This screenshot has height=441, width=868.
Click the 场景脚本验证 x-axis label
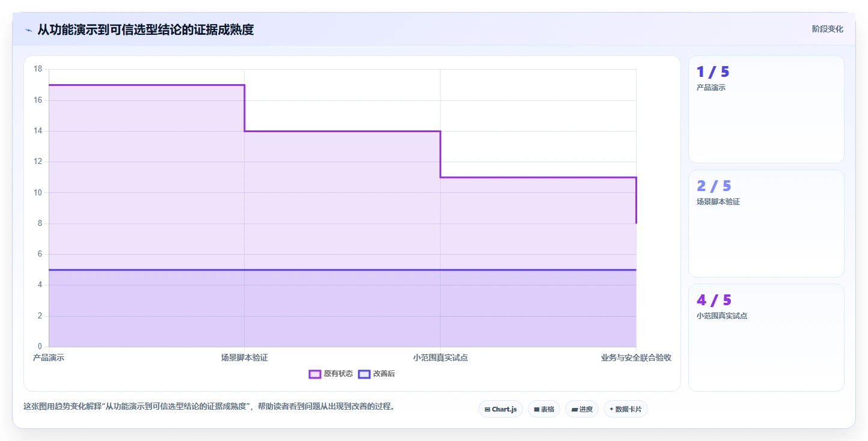(x=245, y=357)
